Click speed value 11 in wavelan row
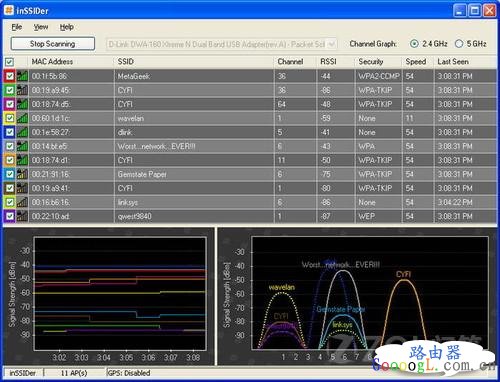Image resolution: width=500 pixels, height=382 pixels. pyautogui.click(x=409, y=118)
